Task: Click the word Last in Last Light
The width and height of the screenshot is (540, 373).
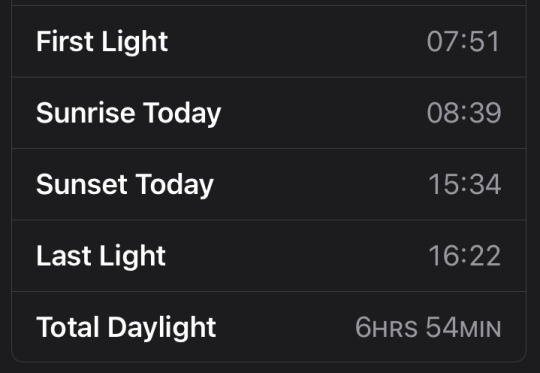Action: (64, 256)
